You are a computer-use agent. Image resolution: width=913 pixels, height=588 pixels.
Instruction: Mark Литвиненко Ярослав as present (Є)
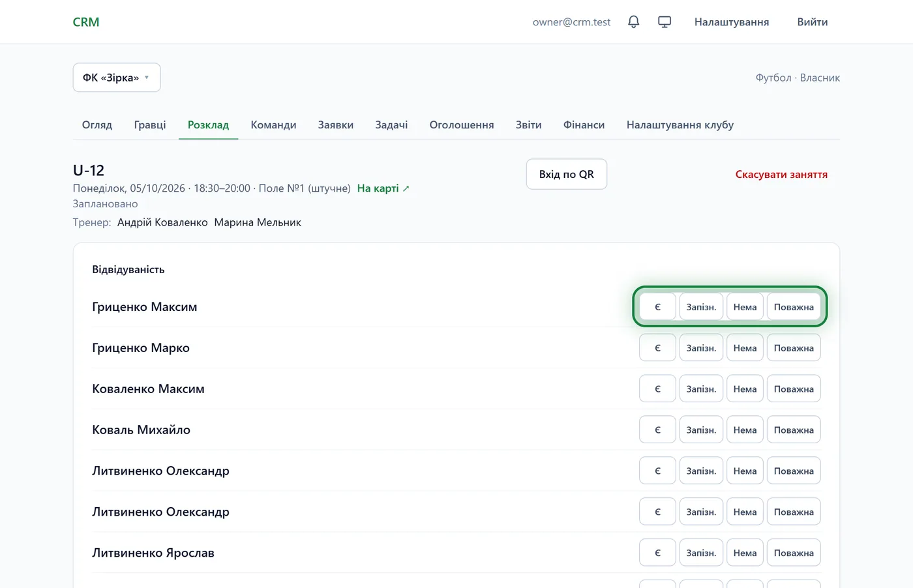[657, 553]
